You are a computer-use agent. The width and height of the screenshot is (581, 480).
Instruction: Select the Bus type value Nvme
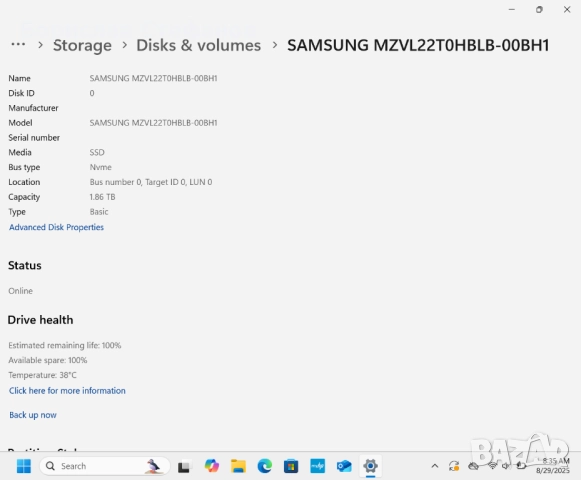click(100, 167)
